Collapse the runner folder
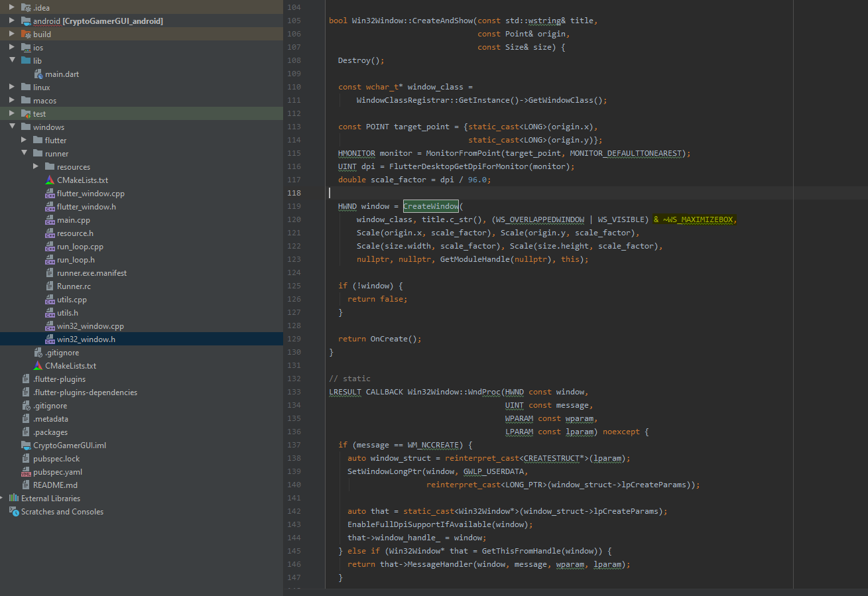The image size is (868, 596). click(x=23, y=153)
